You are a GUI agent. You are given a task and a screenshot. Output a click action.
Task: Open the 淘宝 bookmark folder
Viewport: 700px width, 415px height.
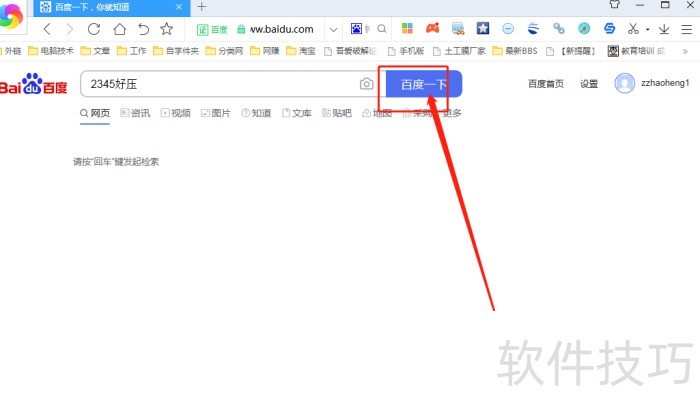(301, 51)
